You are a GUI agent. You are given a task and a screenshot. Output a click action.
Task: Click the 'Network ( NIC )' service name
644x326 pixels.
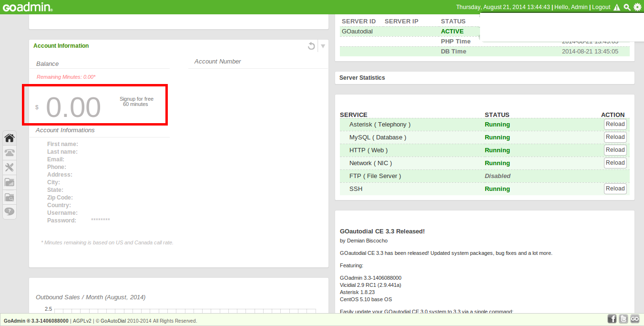(x=371, y=163)
